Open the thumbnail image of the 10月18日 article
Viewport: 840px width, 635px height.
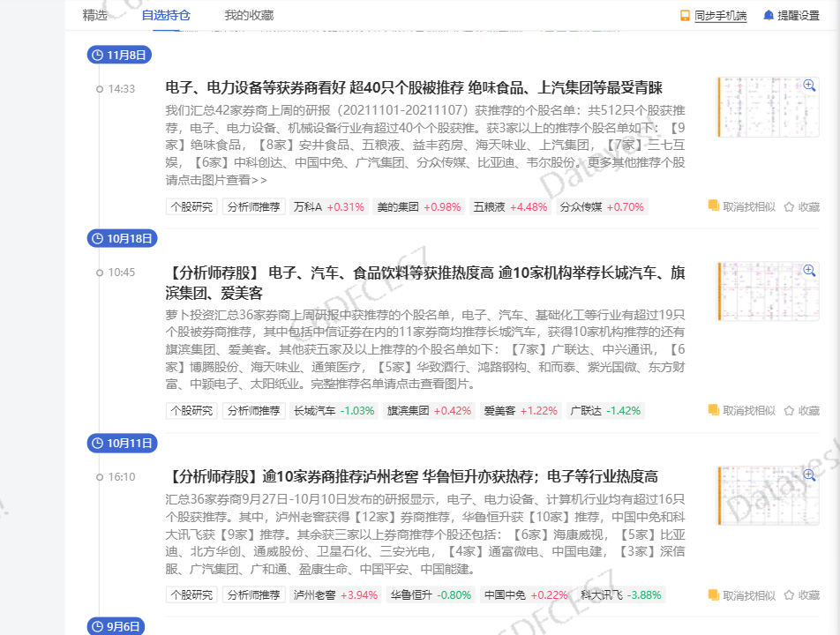(769, 291)
